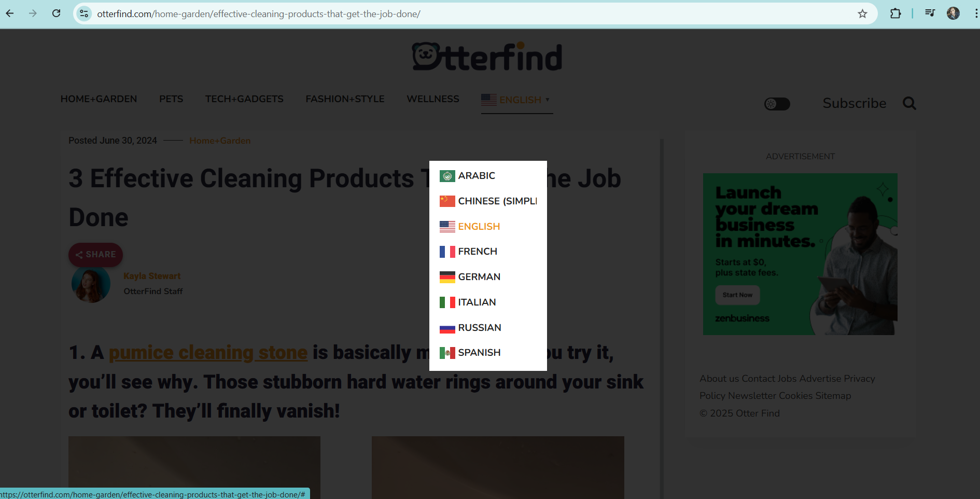Bookmark this page with star icon
This screenshot has height=499, width=980.
862,14
